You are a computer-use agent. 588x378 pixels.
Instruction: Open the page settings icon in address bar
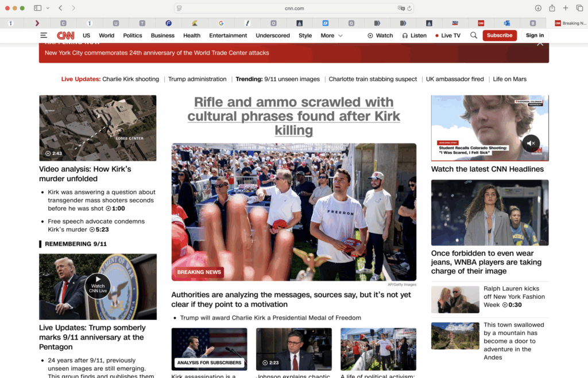(179, 8)
